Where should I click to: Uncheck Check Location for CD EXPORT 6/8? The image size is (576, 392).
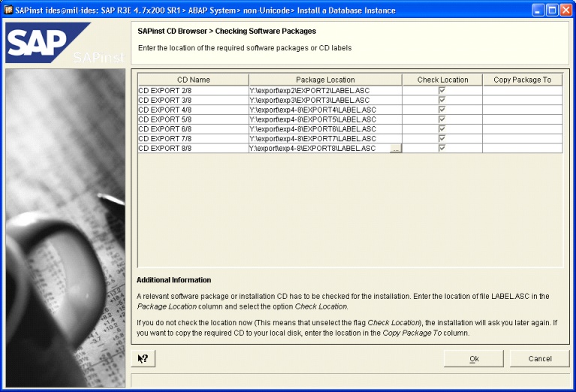[x=442, y=129]
